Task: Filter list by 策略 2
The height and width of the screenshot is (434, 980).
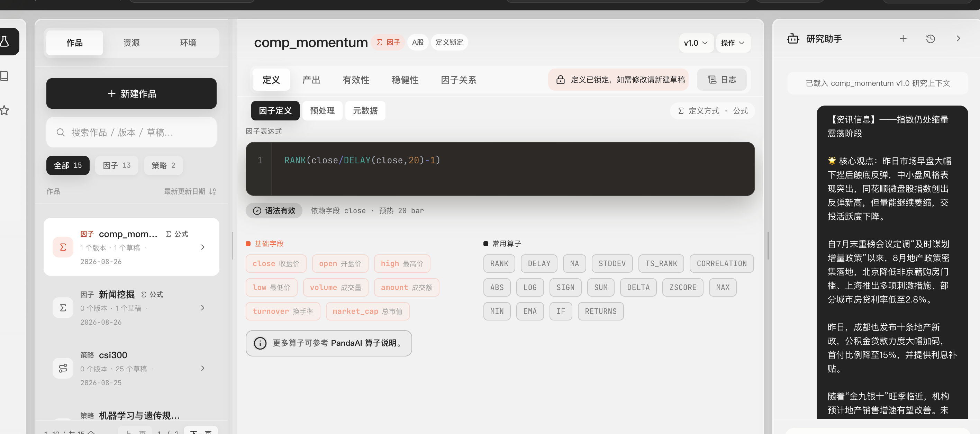Action: click(x=163, y=165)
